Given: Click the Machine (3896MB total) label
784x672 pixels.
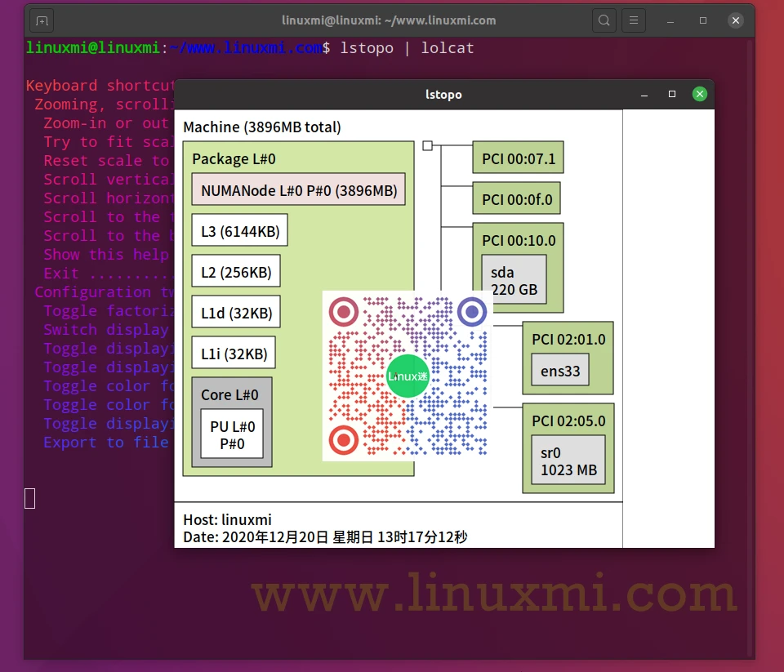Looking at the screenshot, I should [262, 127].
